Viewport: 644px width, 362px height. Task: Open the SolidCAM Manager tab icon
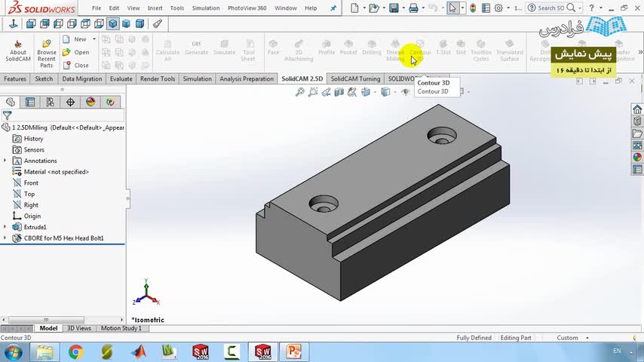pyautogui.click(x=110, y=102)
